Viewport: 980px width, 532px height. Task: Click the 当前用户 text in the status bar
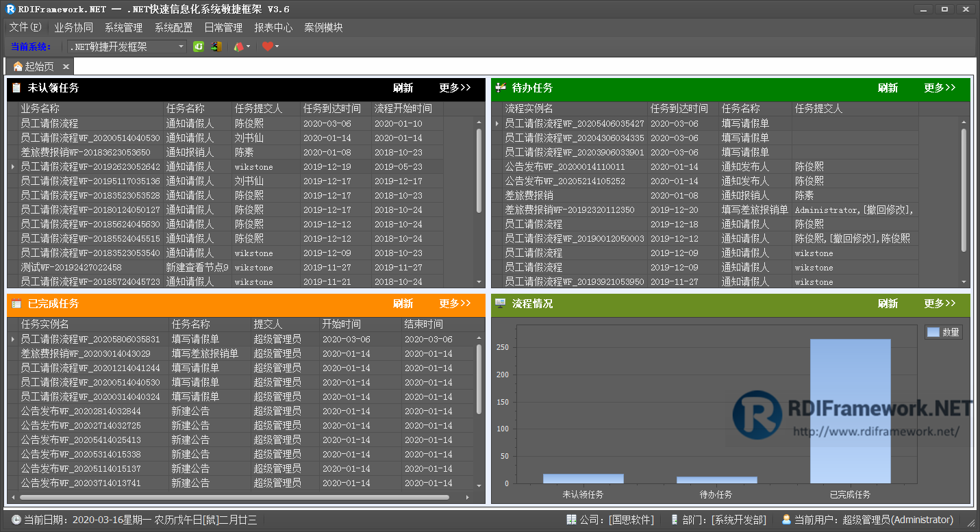(x=874, y=520)
